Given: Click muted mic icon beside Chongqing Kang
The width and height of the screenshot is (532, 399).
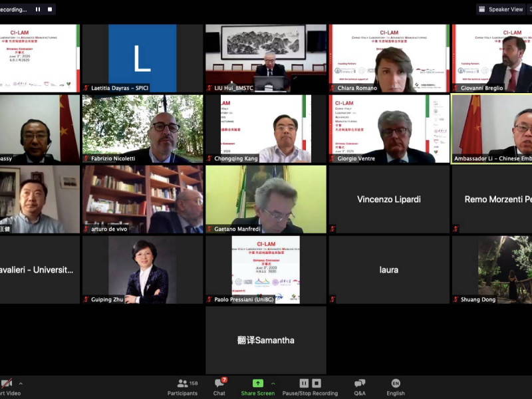Looking at the screenshot, I should (209, 158).
